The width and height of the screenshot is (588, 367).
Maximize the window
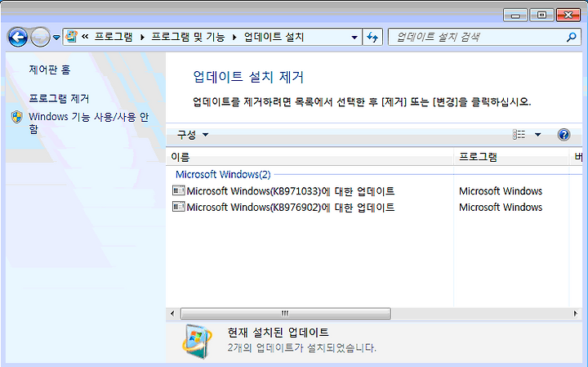click(541, 16)
